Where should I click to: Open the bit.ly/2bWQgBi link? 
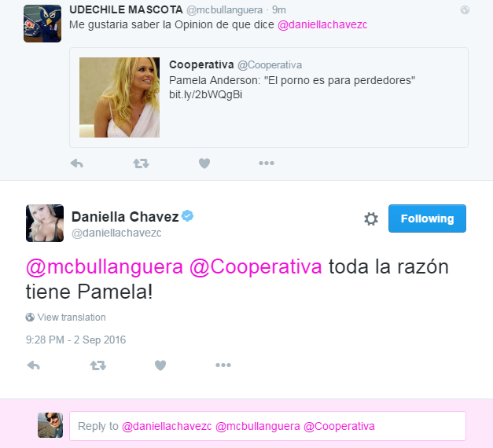[206, 94]
